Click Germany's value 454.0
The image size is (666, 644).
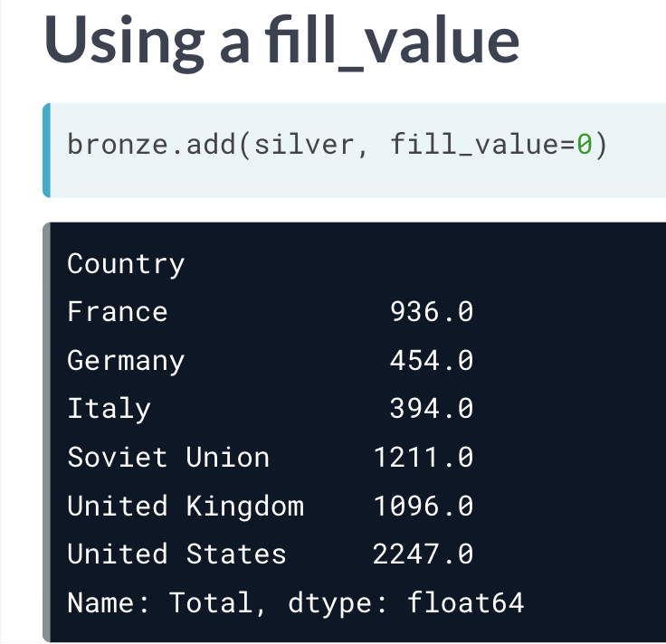coord(432,361)
